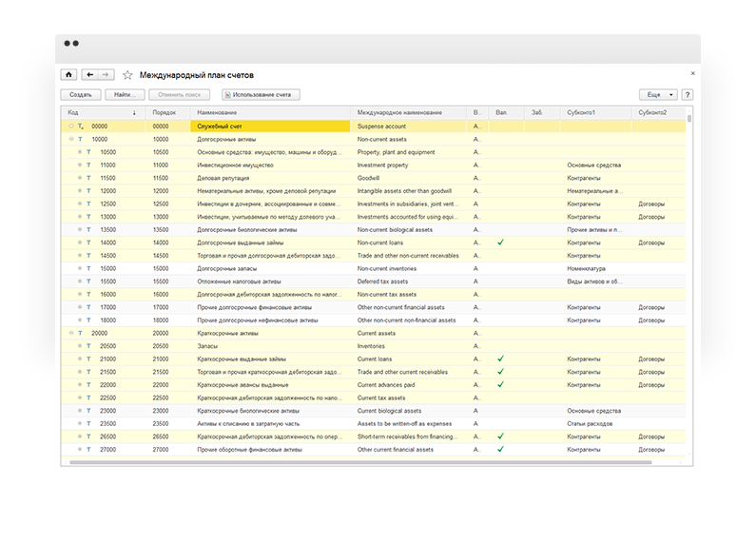Click the Создать button
The image size is (756, 543).
click(81, 94)
